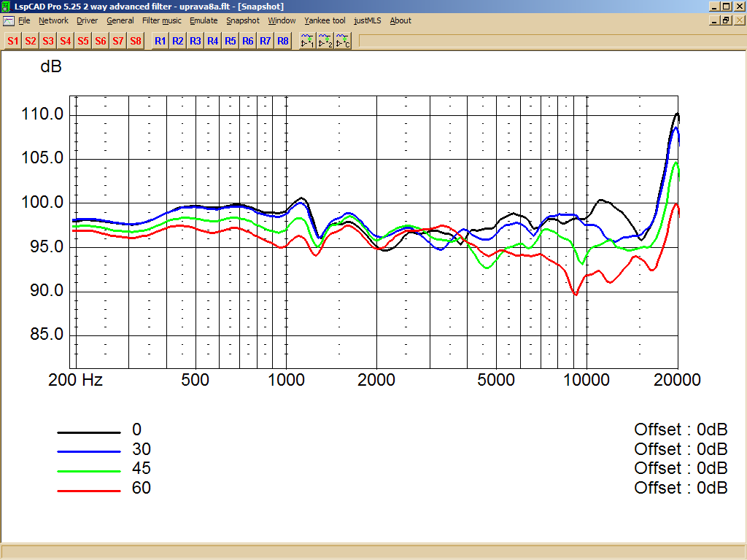
Task: Select the S4 snapshot store button
Action: [65, 41]
